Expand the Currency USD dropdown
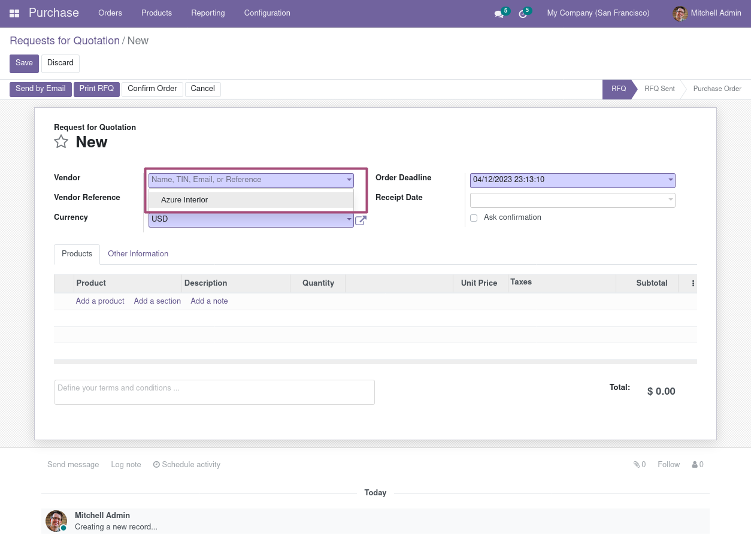751x560 pixels. coord(349,220)
